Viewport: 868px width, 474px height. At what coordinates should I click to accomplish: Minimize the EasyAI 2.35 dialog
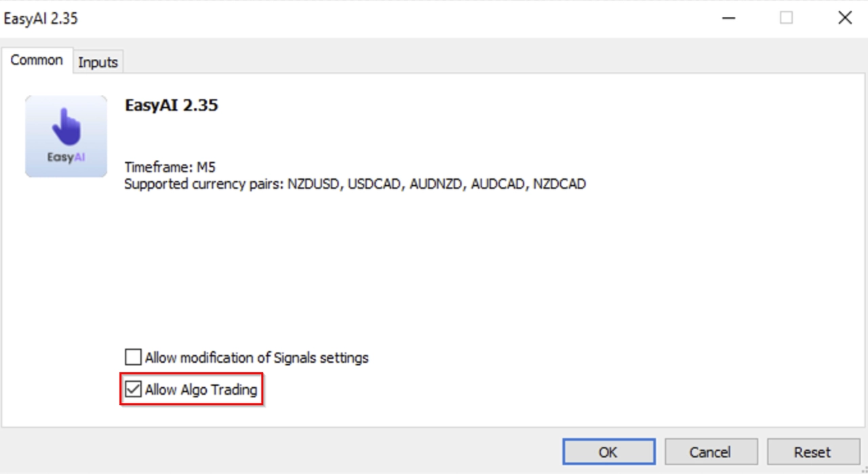[729, 18]
